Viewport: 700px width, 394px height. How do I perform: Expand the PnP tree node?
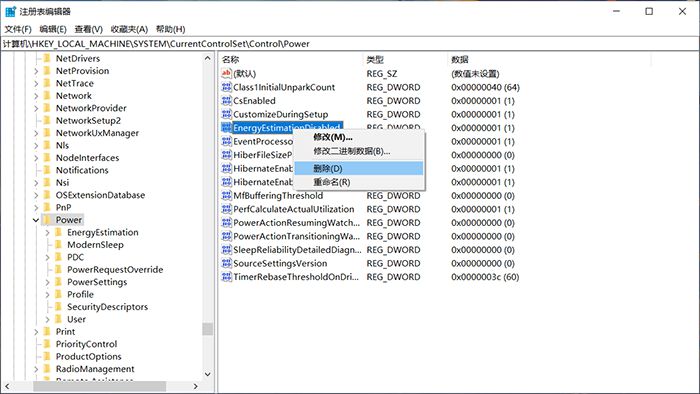pyautogui.click(x=36, y=207)
